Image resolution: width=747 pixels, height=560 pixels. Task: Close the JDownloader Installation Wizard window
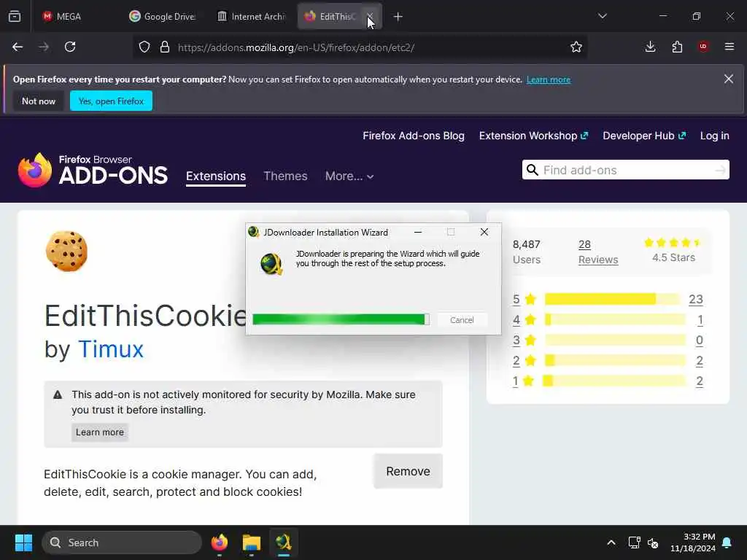coord(484,232)
